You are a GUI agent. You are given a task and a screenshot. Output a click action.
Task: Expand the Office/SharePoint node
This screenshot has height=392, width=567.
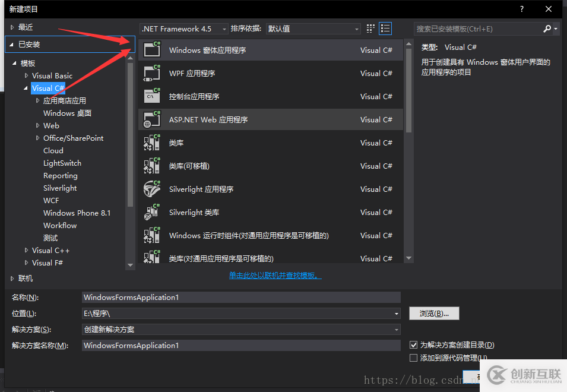pyautogui.click(x=37, y=138)
